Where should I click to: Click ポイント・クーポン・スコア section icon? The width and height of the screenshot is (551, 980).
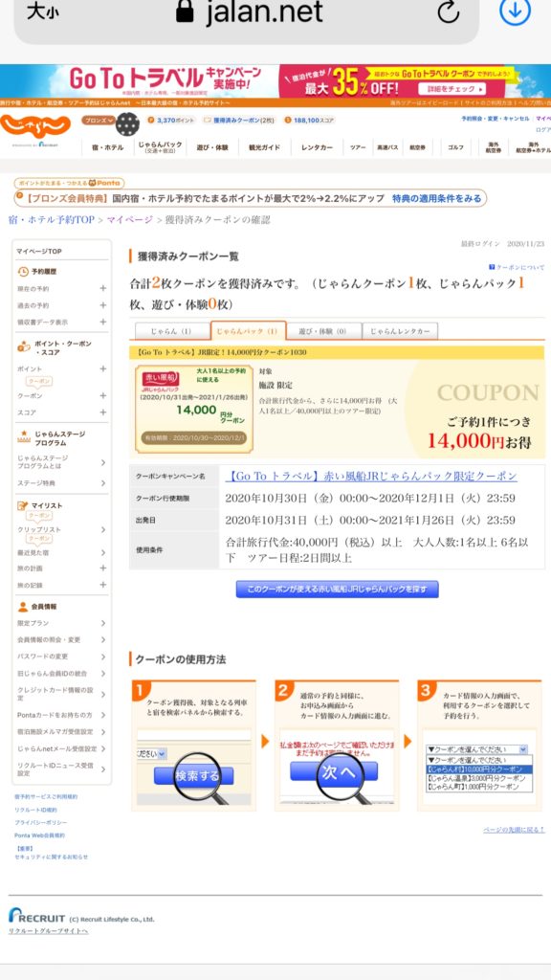pyautogui.click(x=23, y=346)
